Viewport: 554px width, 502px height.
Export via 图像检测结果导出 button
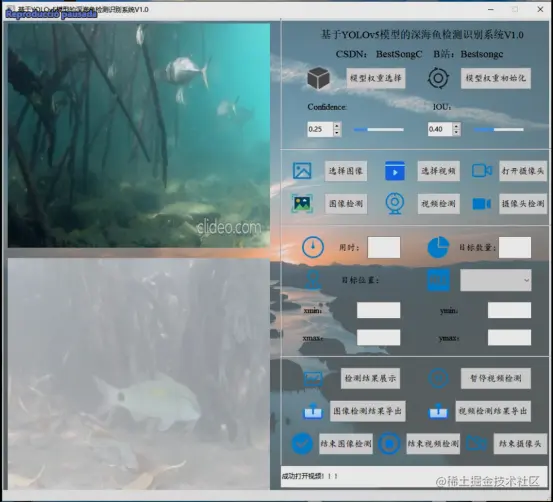point(367,411)
